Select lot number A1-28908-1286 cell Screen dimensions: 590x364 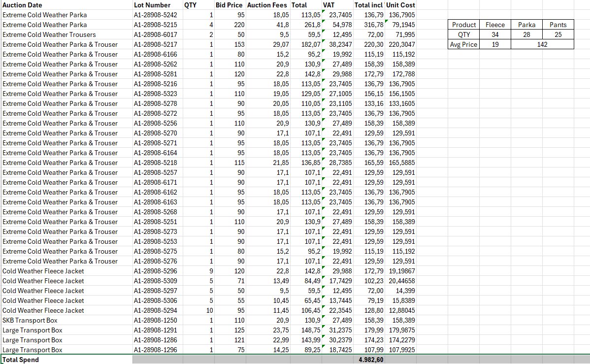pyautogui.click(x=158, y=340)
